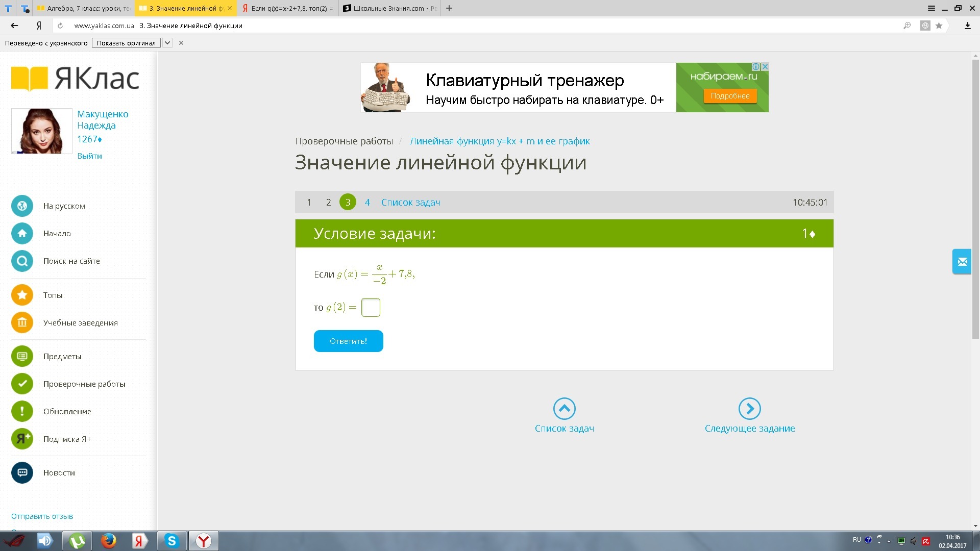
Task: Expand translation options dropdown arrow
Action: click(167, 43)
